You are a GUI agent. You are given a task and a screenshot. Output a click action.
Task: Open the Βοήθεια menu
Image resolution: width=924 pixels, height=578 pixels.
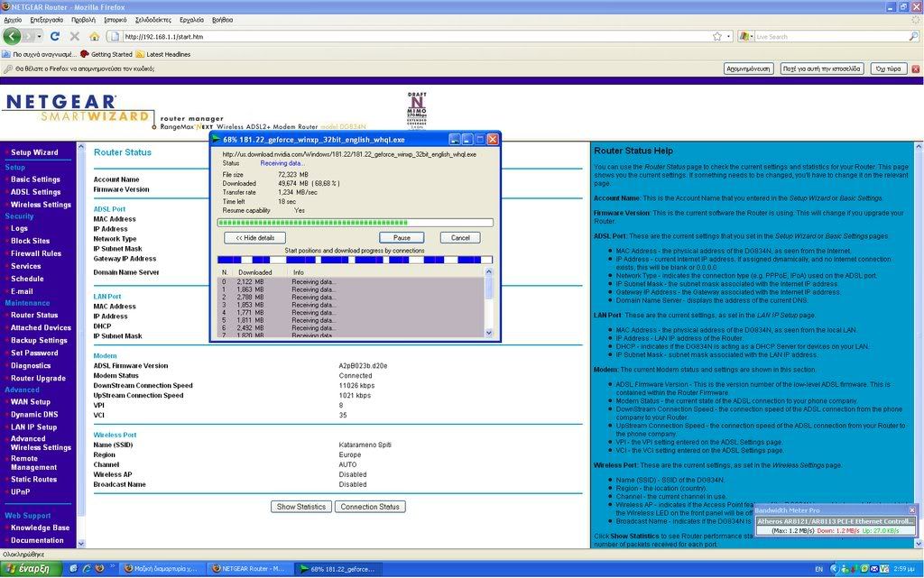point(222,20)
